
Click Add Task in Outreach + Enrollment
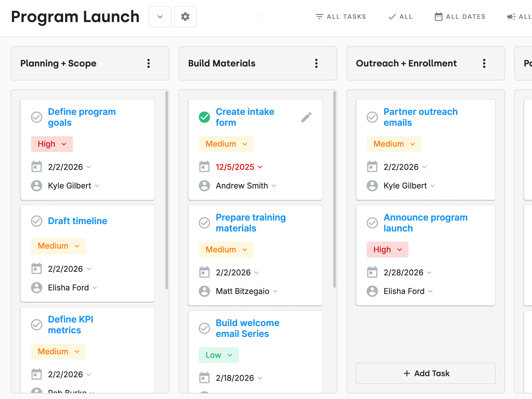[x=425, y=373]
